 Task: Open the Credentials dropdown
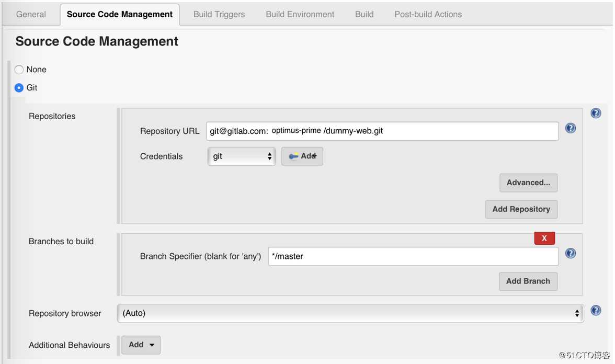[241, 156]
